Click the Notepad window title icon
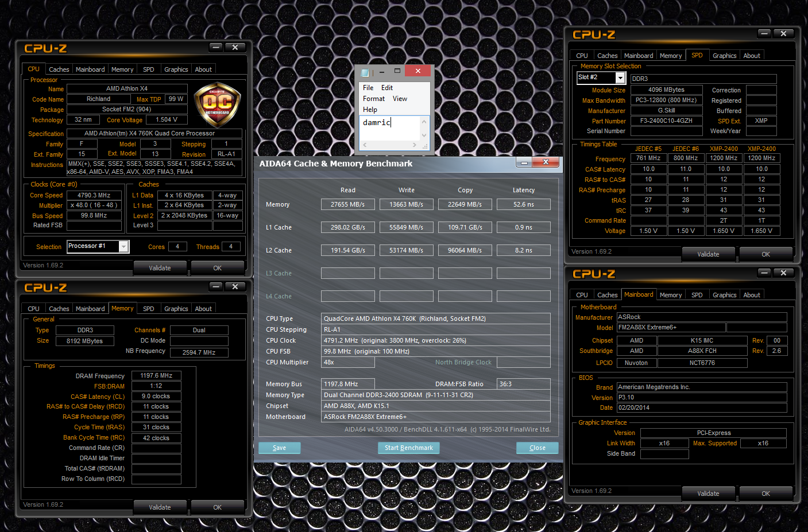This screenshot has width=808, height=532. pos(364,72)
